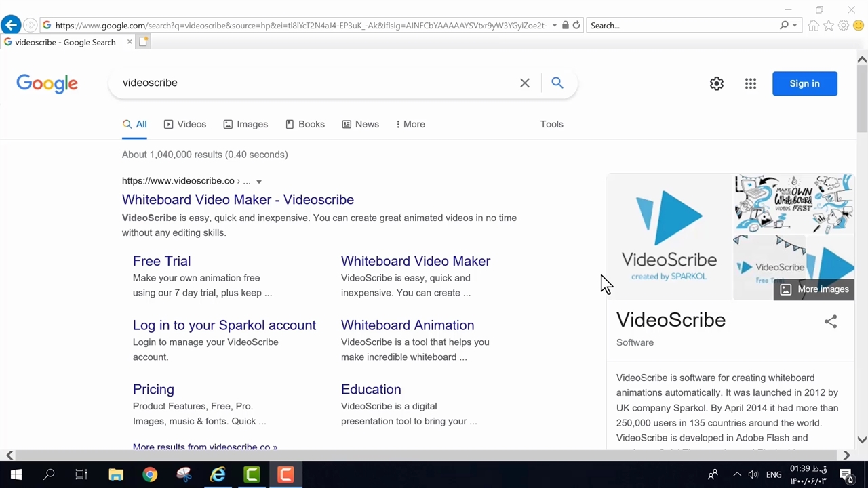
Task: Click the IE back navigation arrow
Action: [x=11, y=26]
